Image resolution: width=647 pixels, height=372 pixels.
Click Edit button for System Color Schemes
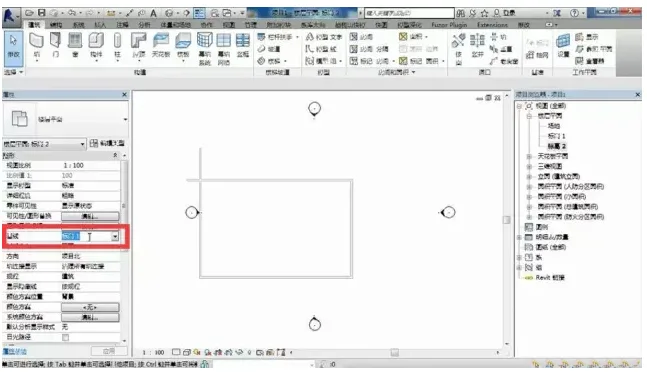(90, 317)
